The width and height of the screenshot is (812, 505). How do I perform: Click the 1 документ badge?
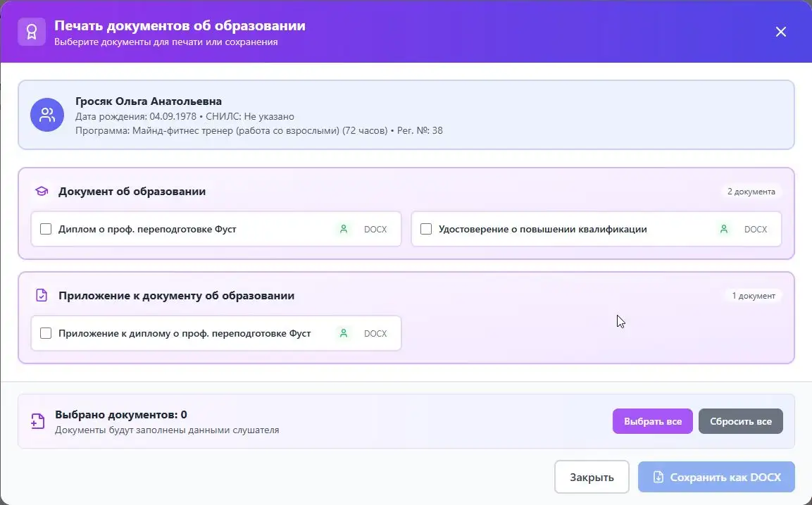tap(754, 296)
